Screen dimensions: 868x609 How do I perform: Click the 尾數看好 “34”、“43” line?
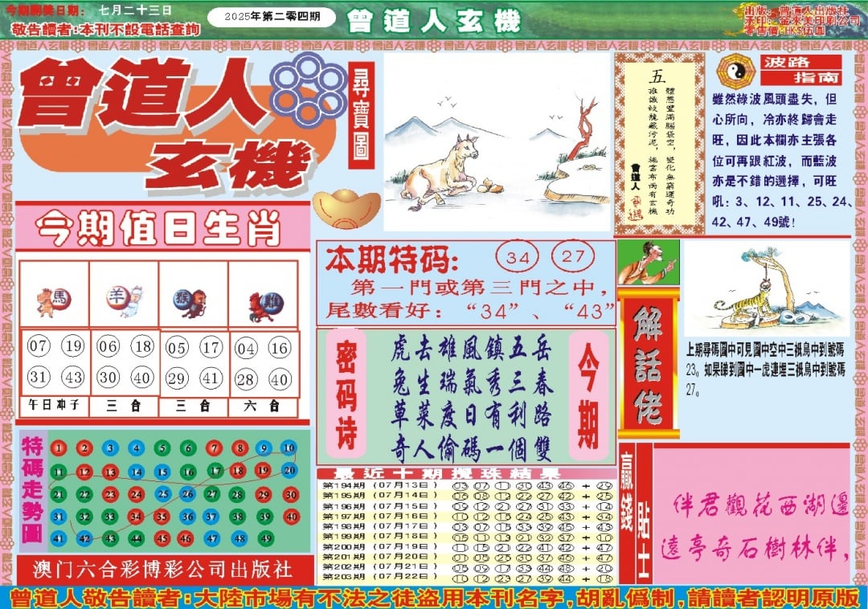pos(470,310)
